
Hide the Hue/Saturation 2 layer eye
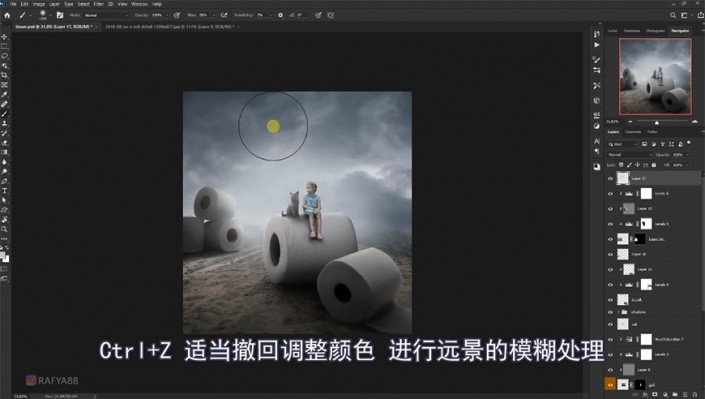point(610,340)
